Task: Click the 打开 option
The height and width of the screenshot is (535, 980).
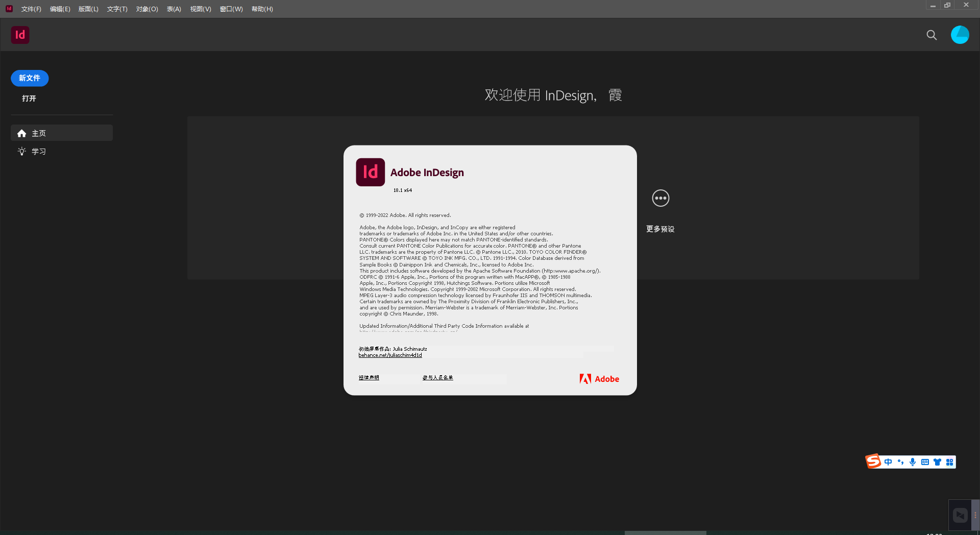Action: [28, 99]
